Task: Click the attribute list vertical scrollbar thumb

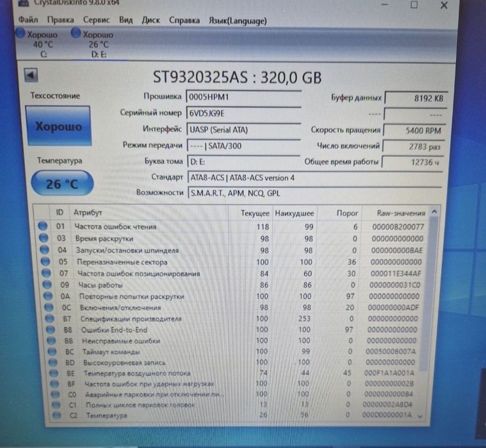Action: [429, 294]
